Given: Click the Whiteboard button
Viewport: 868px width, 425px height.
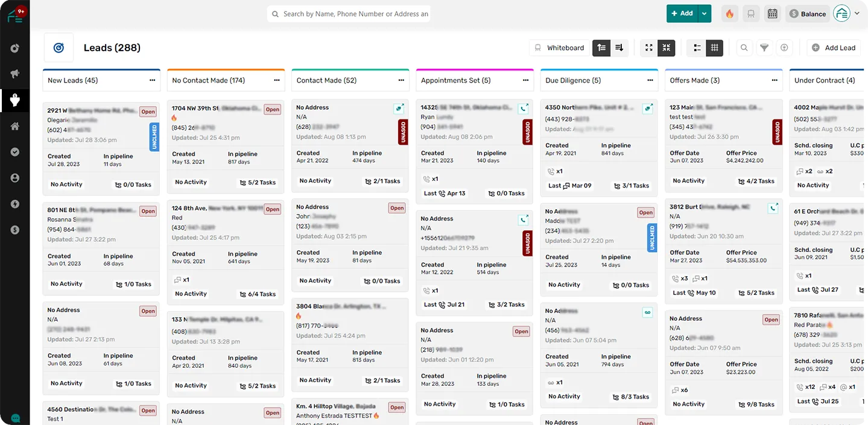Looking at the screenshot, I should 559,48.
